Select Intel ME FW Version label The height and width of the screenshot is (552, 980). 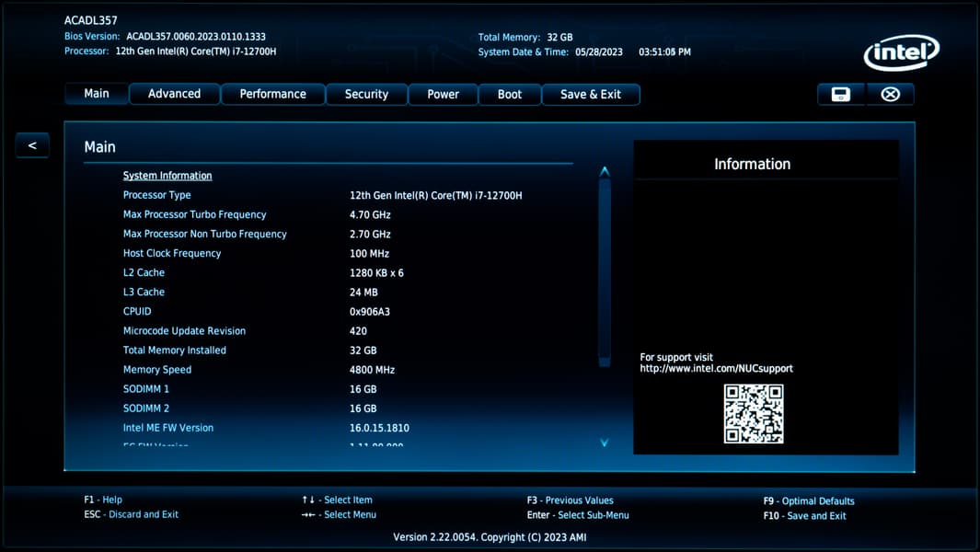[x=168, y=428]
